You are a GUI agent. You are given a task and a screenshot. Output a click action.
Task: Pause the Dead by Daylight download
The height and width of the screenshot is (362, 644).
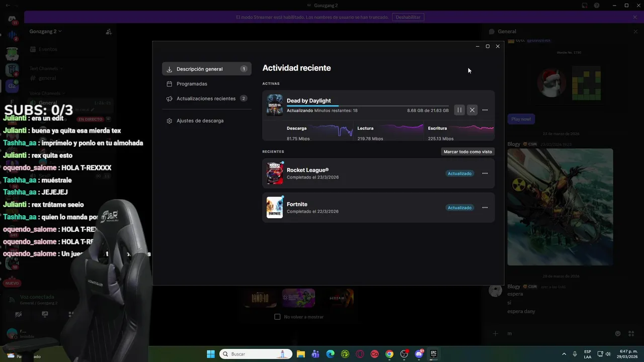coord(459,110)
